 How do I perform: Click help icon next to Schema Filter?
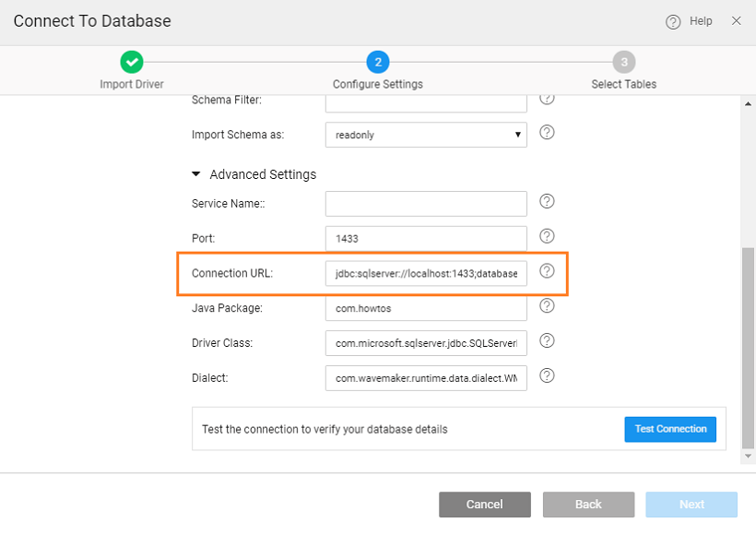pyautogui.click(x=547, y=98)
